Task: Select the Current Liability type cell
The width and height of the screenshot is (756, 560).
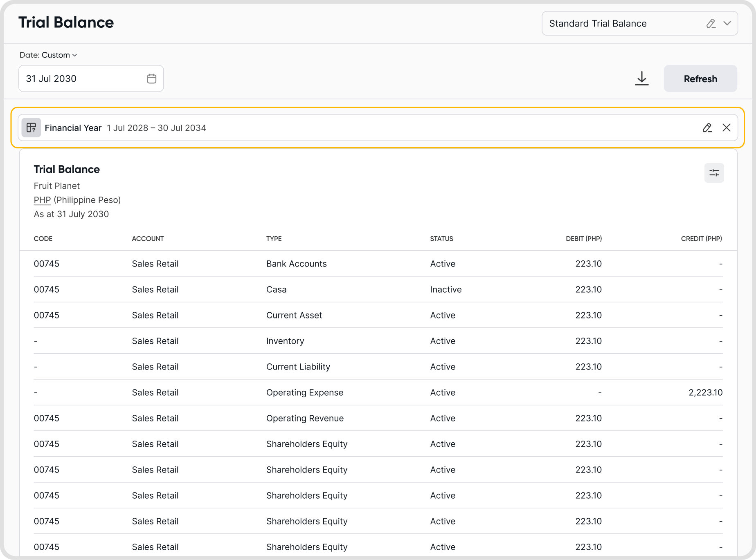Action: coord(298,367)
